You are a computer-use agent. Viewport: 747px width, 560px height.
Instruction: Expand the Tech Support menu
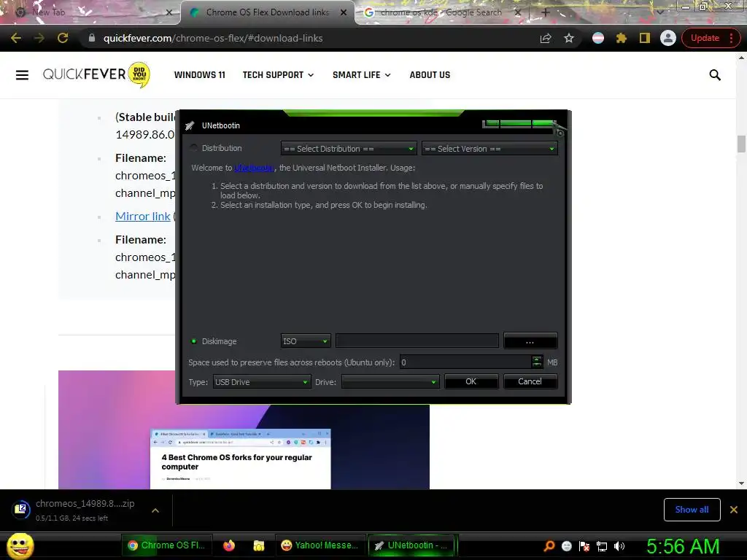(278, 75)
